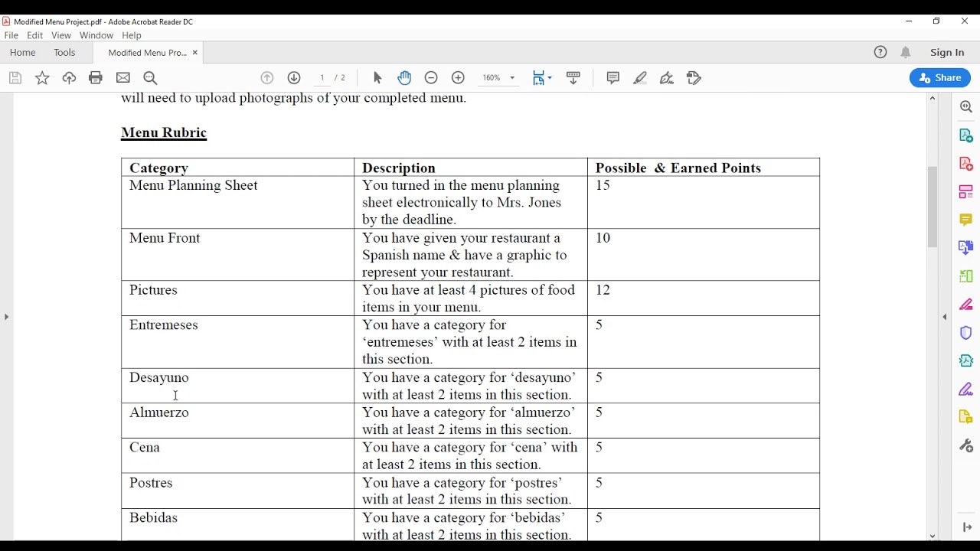Bookmark document with the star icon
The image size is (980, 551).
point(42,78)
